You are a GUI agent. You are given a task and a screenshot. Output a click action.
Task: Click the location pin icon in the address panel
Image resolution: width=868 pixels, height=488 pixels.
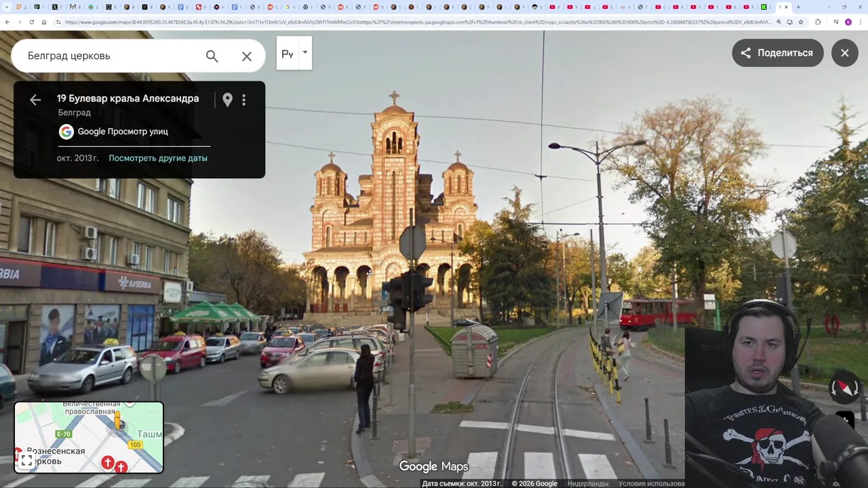coord(227,100)
